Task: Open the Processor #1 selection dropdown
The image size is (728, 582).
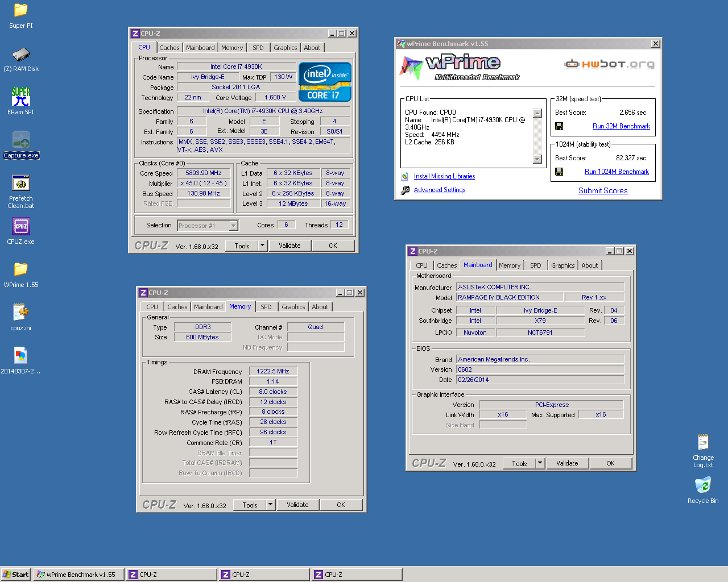Action: (234, 226)
